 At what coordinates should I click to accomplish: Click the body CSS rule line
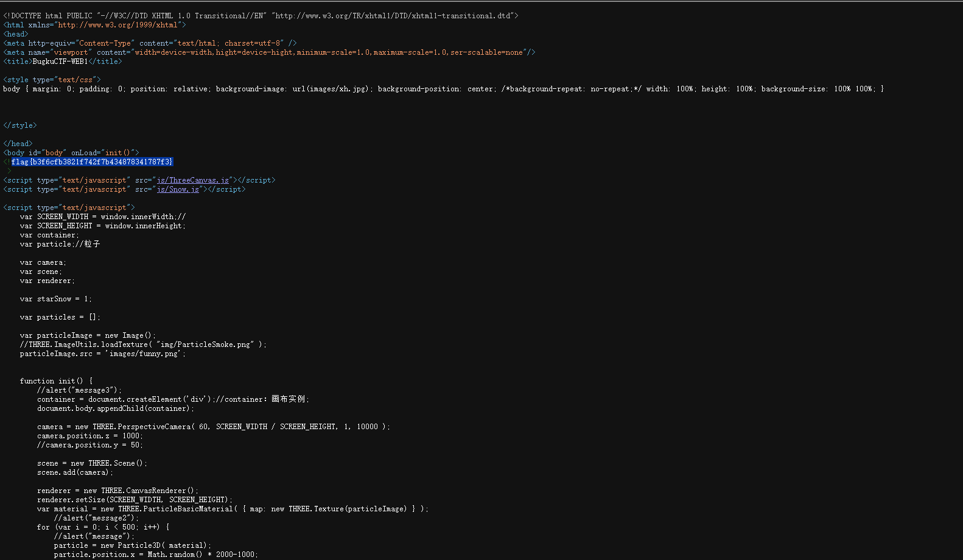click(443, 89)
